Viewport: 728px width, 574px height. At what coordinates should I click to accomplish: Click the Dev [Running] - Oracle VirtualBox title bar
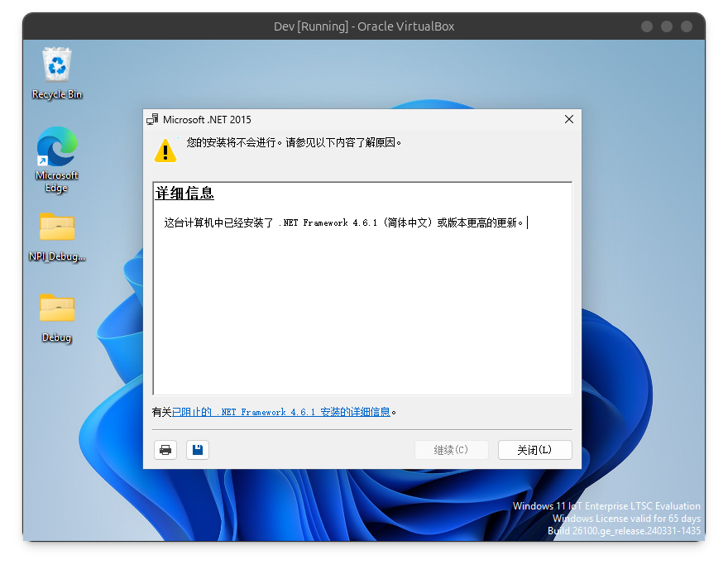(364, 26)
